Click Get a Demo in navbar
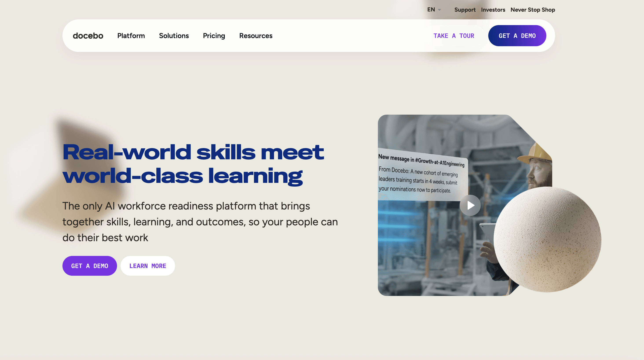This screenshot has height=360, width=644. pyautogui.click(x=517, y=36)
